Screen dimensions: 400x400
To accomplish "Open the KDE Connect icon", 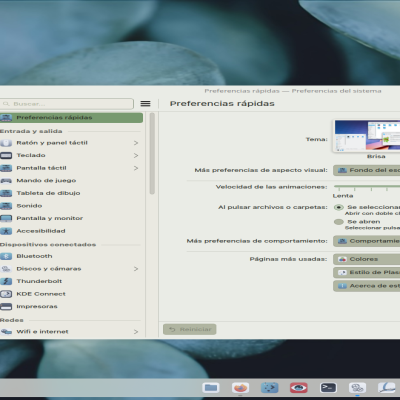I will click(6, 294).
